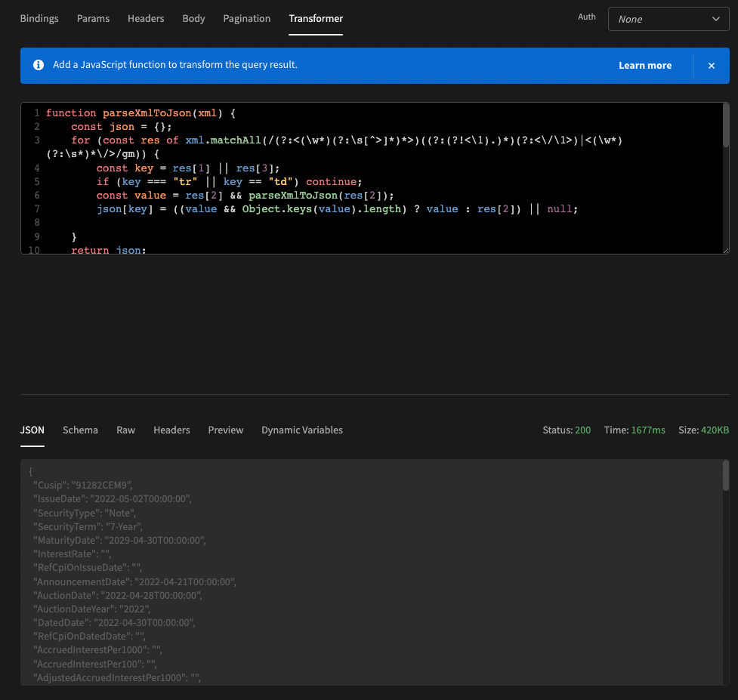This screenshot has width=738, height=700.
Task: Click the function parseXmlToJson code line
Action: point(140,113)
